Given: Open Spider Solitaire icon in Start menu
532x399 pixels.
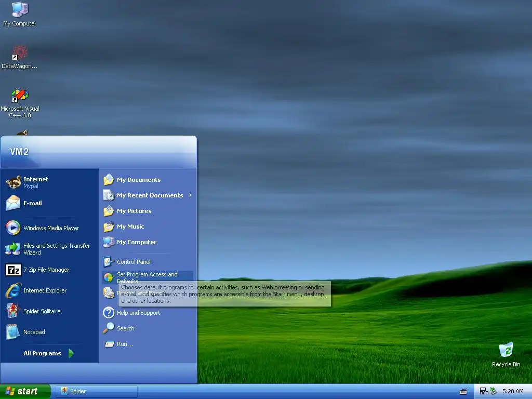Looking at the screenshot, I should pos(13,311).
